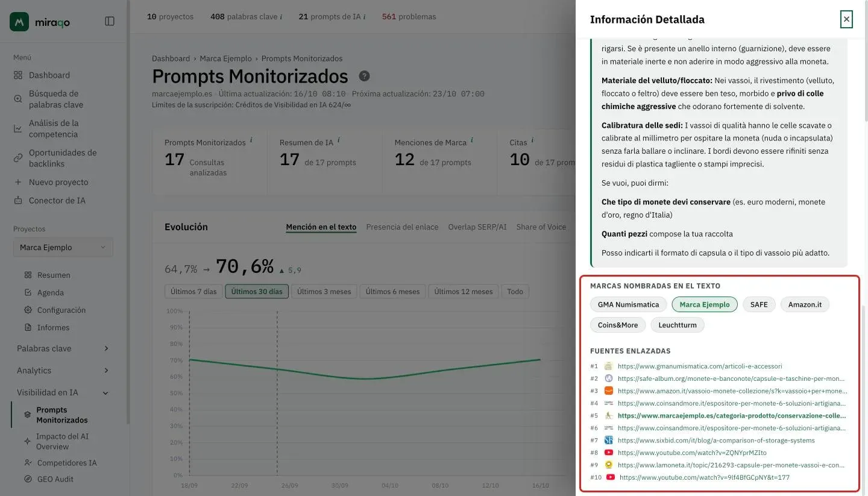Open the Marca Ejemplo project dropdown
This screenshot has width=868, height=496.
coord(63,248)
